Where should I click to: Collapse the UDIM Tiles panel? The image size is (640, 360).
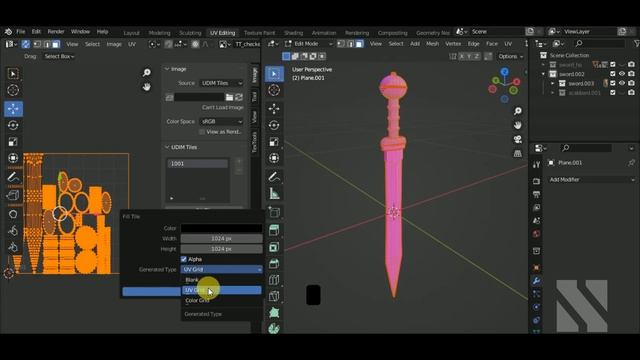167,147
